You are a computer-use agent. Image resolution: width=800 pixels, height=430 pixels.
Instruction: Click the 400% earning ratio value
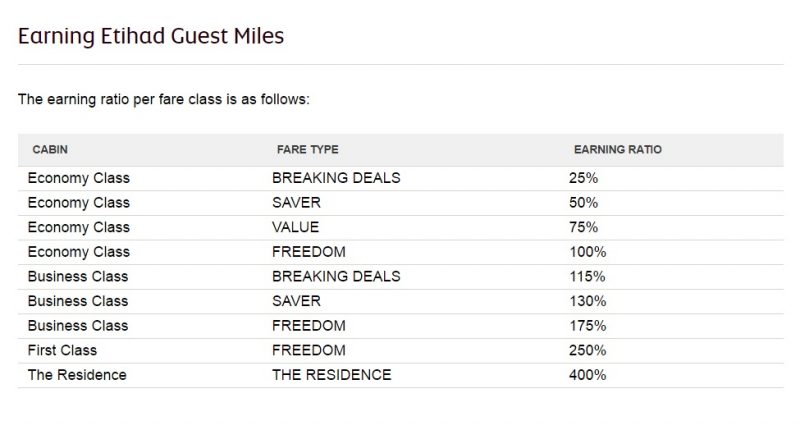click(588, 374)
